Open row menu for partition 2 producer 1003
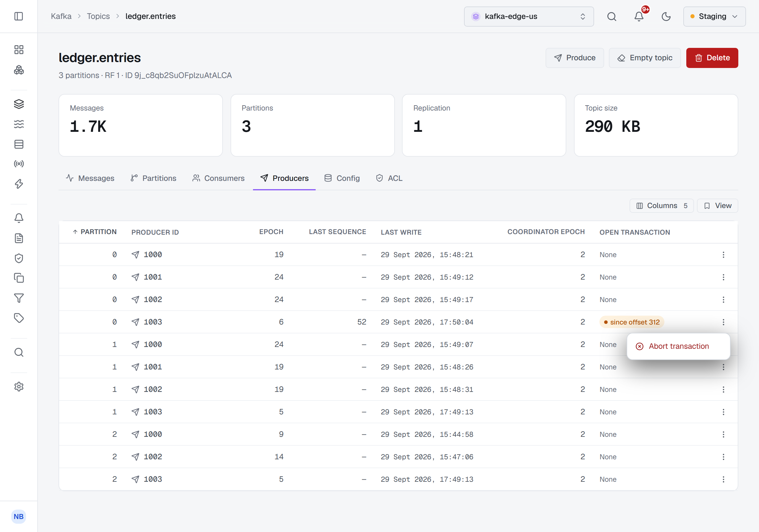The image size is (759, 532). click(x=723, y=479)
